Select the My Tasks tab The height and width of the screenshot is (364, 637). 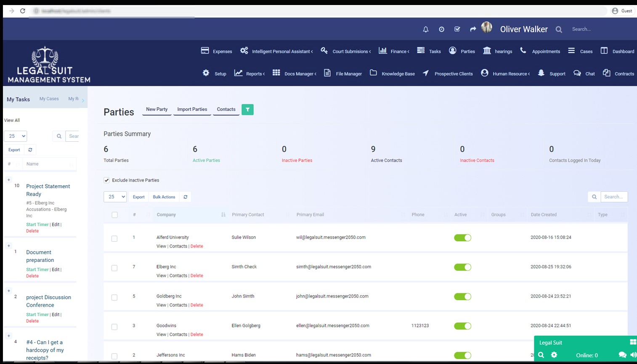(x=18, y=100)
